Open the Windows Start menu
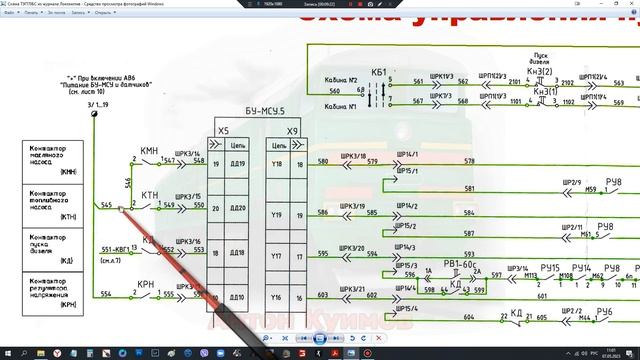The image size is (640, 360). pyautogui.click(x=7, y=353)
